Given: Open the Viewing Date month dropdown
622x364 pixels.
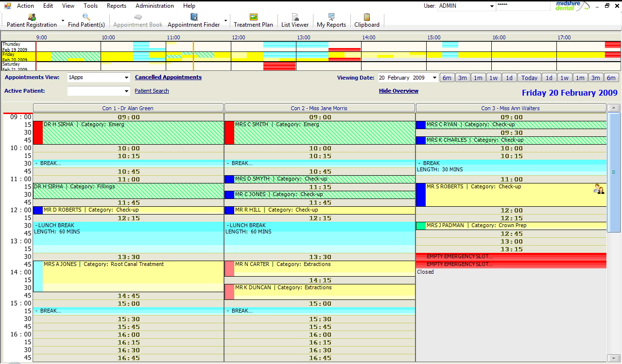Looking at the screenshot, I should point(434,77).
